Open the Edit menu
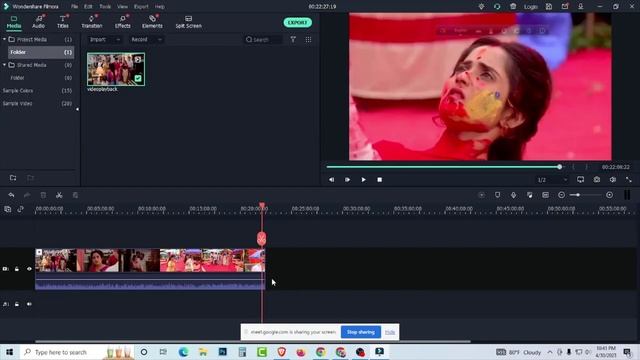 [x=88, y=7]
